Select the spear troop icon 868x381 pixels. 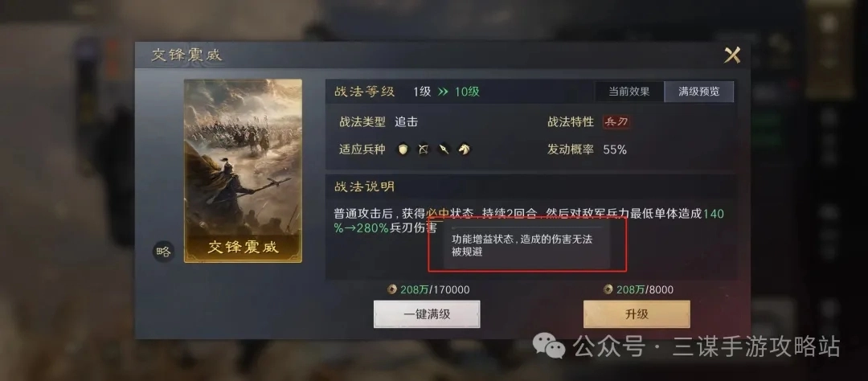pos(444,150)
